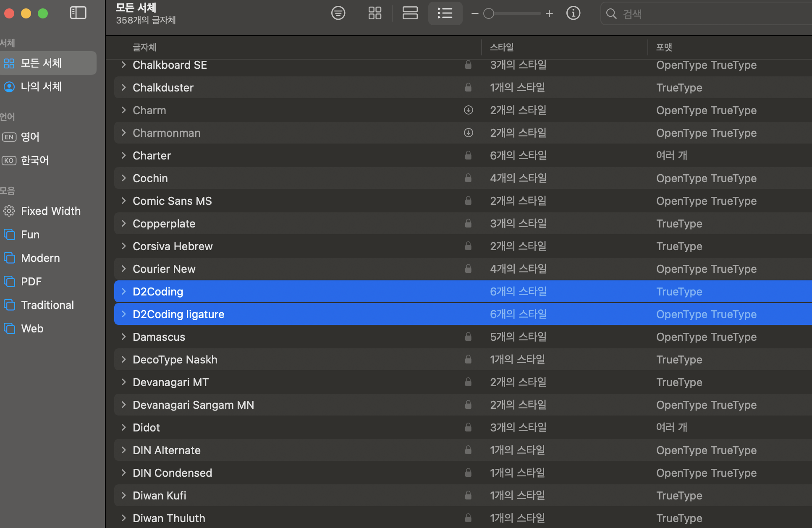The width and height of the screenshot is (812, 528).
Task: Click lock icon on Didot row
Action: 468,427
